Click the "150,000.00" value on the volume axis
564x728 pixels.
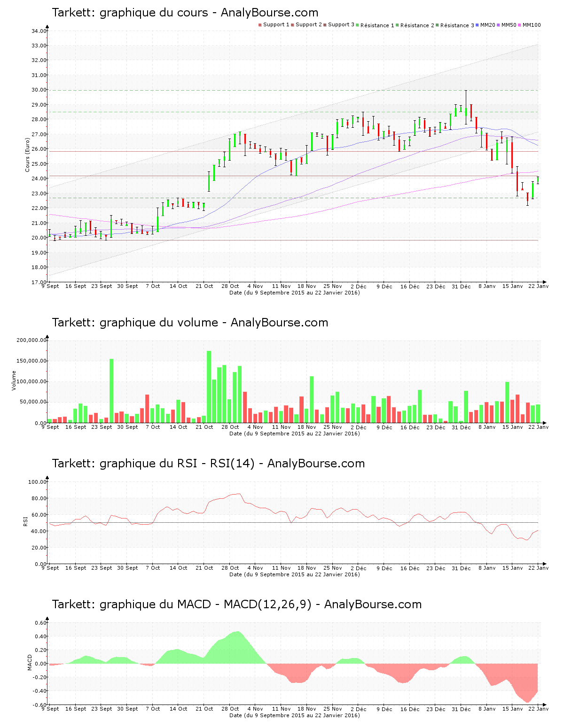pos(31,361)
